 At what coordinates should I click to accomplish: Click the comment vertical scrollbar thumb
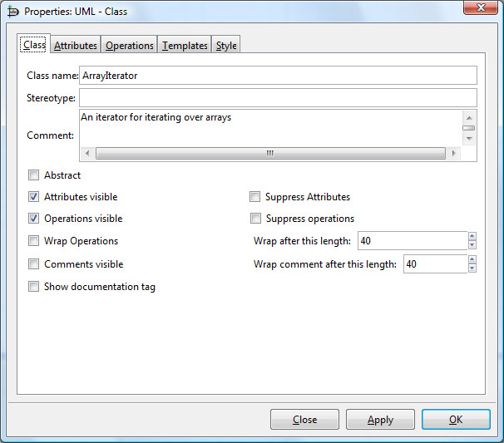(x=468, y=128)
